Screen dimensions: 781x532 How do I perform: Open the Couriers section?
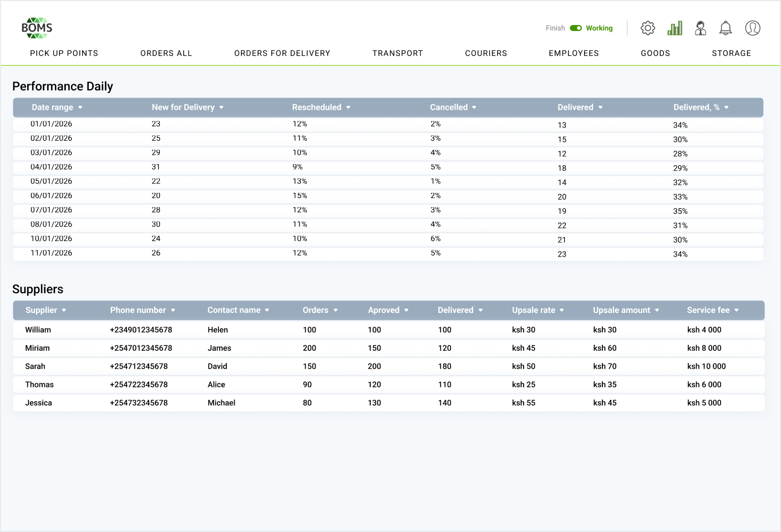coord(486,53)
